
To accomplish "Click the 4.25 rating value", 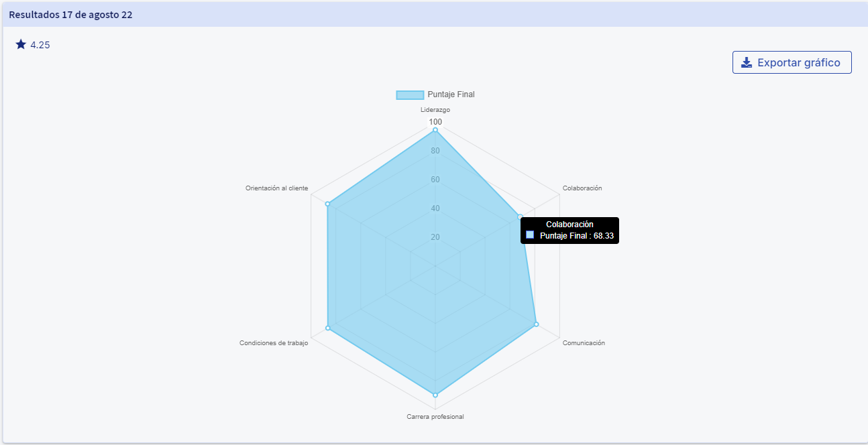I will pos(40,46).
